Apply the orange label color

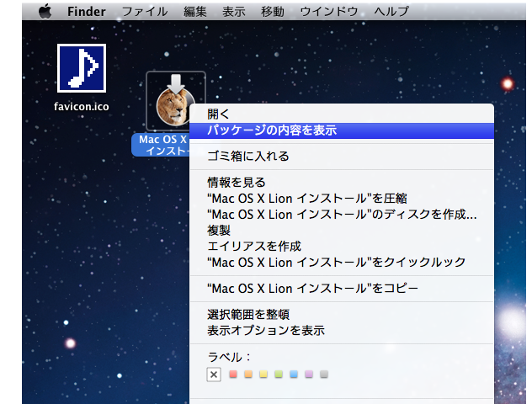coord(248,375)
